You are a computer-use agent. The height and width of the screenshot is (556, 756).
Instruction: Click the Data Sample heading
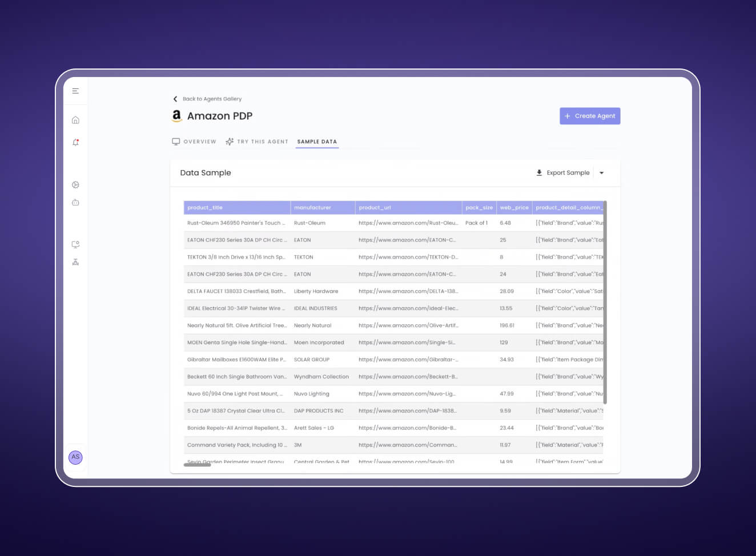pos(206,173)
